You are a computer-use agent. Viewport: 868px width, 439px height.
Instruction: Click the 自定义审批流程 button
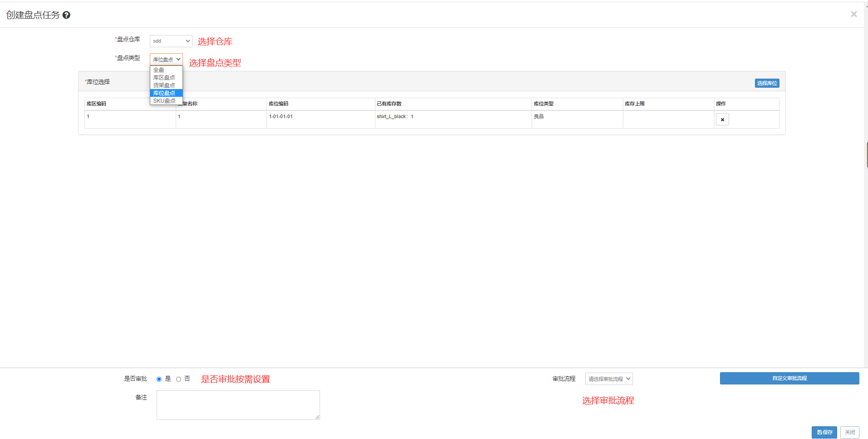click(x=789, y=378)
